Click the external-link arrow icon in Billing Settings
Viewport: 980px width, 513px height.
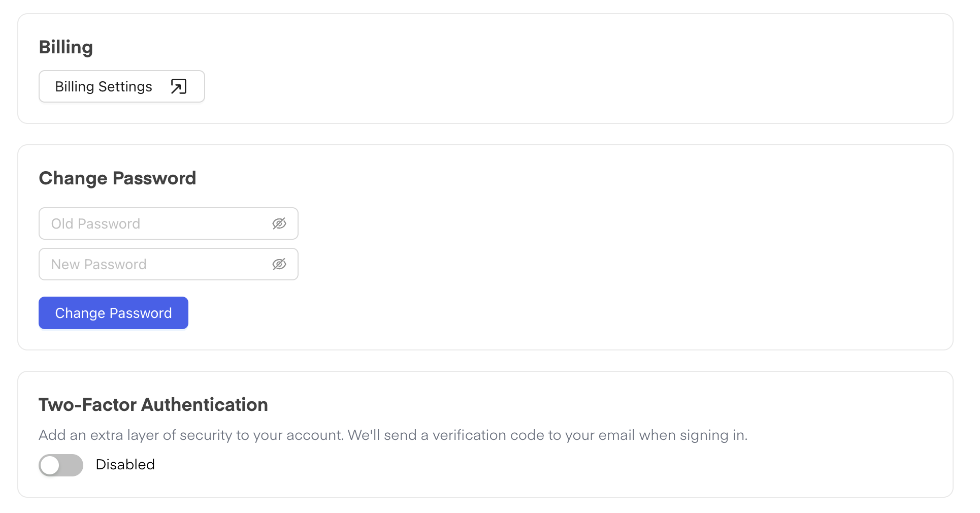tap(179, 86)
